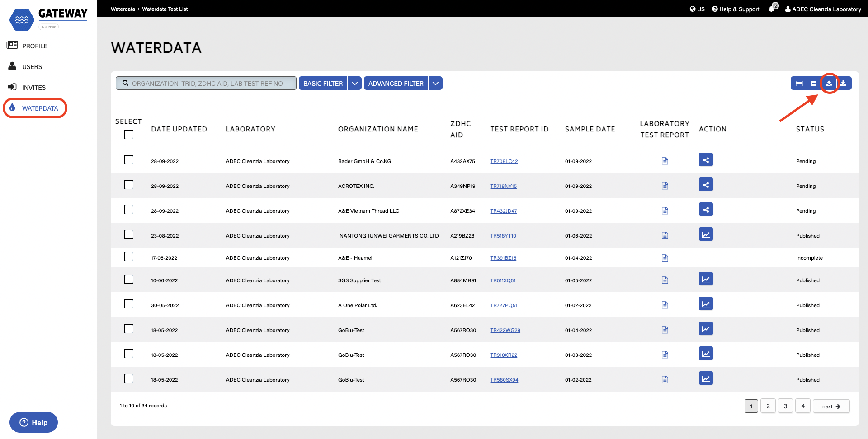Select checkbox for TR422WG29 row
Image resolution: width=868 pixels, height=439 pixels.
[x=129, y=329]
